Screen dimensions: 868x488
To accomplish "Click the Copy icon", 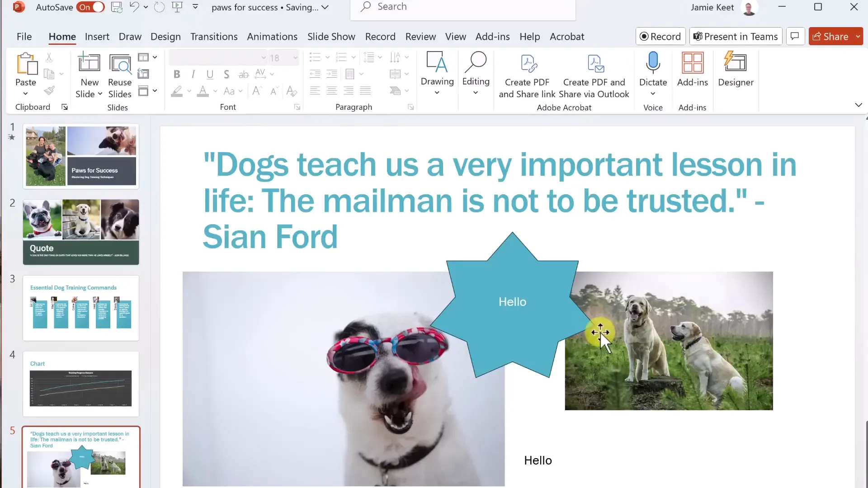I will tap(49, 74).
